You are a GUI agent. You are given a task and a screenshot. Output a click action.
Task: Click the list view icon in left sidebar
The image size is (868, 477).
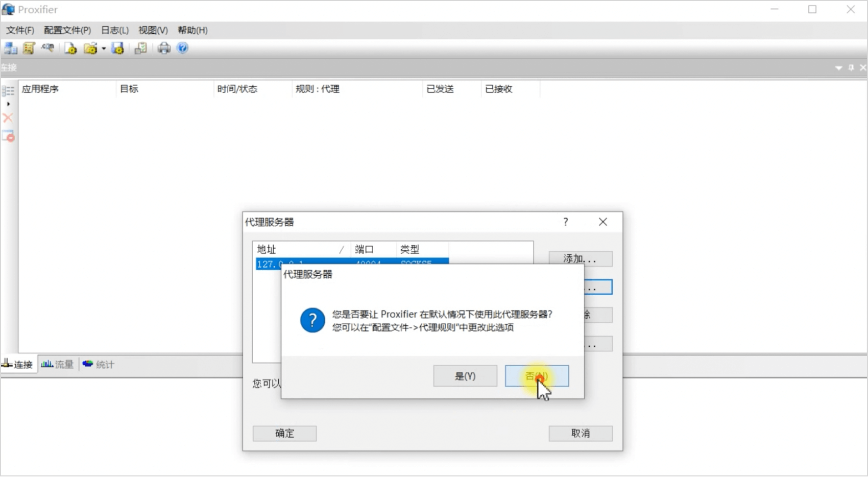[x=8, y=91]
